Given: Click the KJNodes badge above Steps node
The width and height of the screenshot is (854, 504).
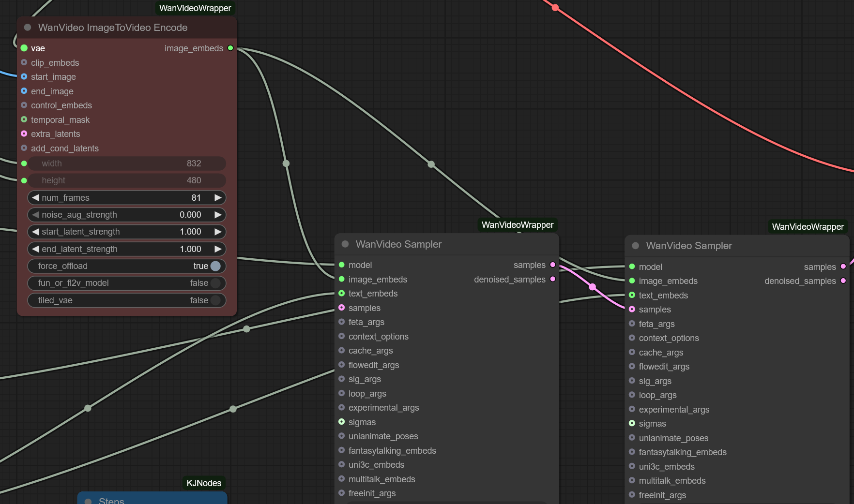Looking at the screenshot, I should [204, 483].
